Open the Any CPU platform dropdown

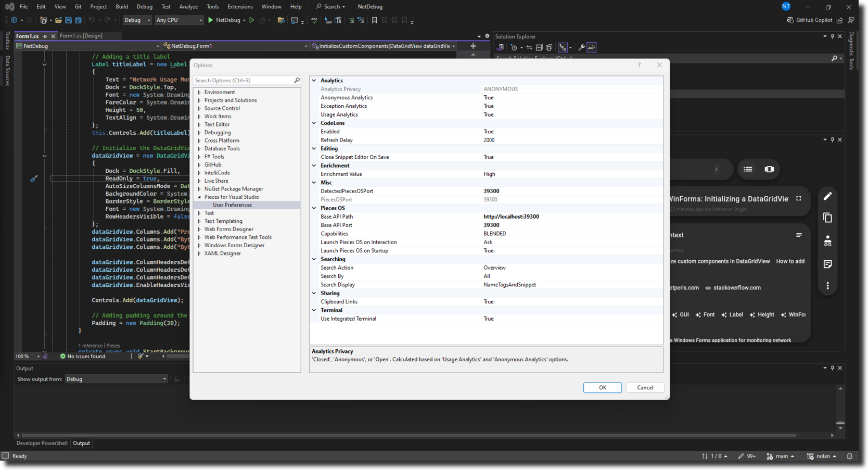(179, 20)
